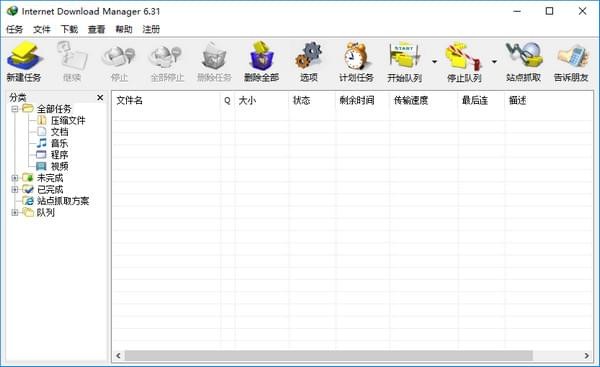This screenshot has height=367, width=600.
Task: Click the 停止 (stop) toolbar icon
Action: [x=119, y=57]
